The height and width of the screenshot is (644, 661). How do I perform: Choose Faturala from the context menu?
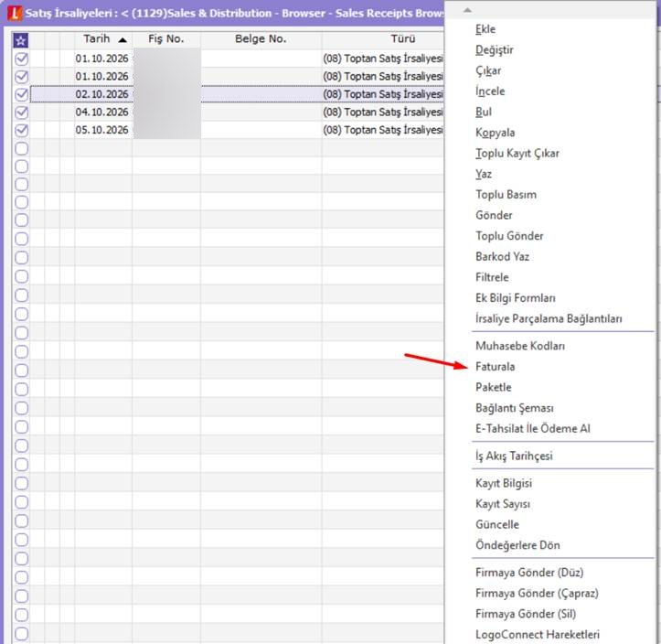(495, 367)
